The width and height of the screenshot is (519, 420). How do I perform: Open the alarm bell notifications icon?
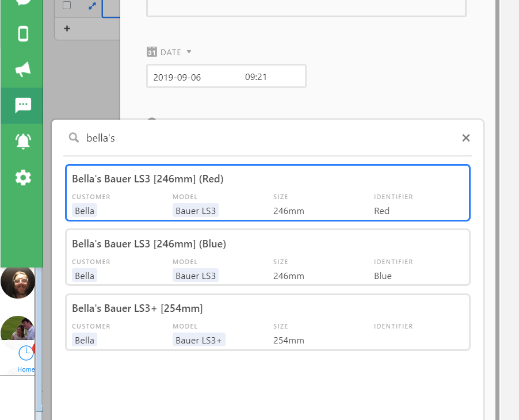pos(23,142)
